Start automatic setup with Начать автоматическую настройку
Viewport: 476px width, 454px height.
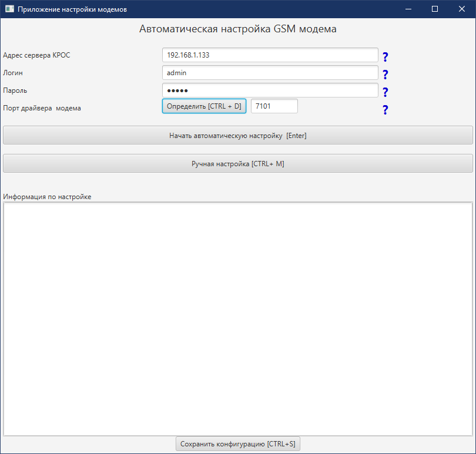[x=238, y=135]
